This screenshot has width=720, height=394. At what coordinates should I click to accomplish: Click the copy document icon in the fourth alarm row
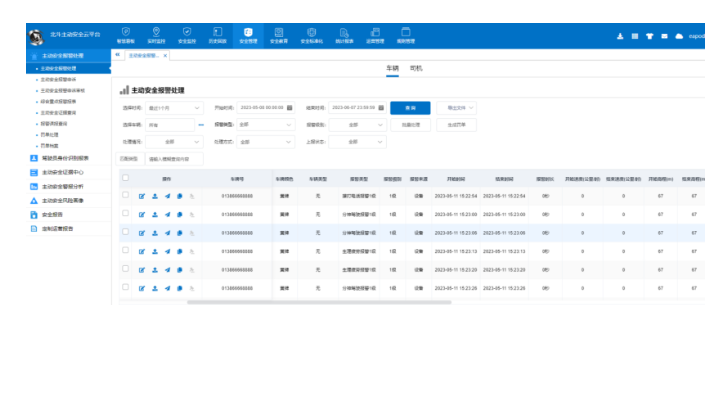click(180, 252)
